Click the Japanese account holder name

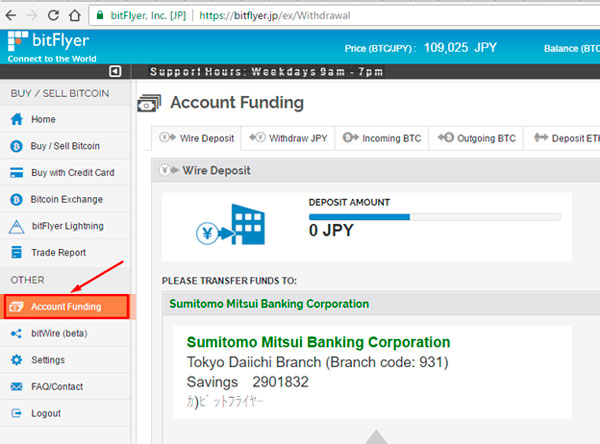pyautogui.click(x=225, y=402)
